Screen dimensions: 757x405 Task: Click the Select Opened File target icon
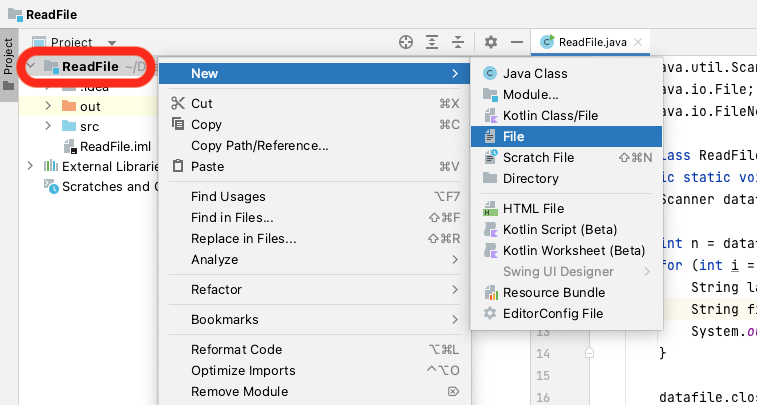[x=405, y=42]
